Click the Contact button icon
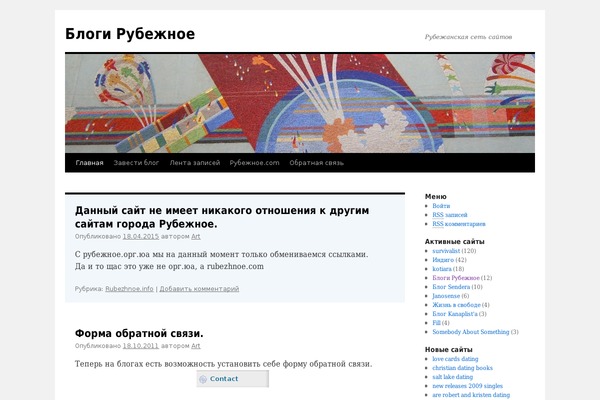 pyautogui.click(x=203, y=379)
